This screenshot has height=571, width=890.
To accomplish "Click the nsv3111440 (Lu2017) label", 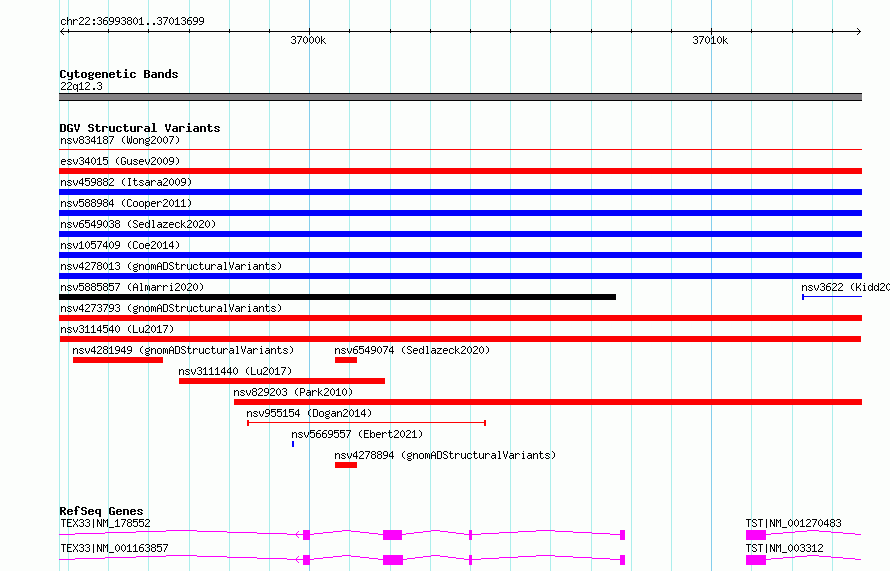I will pos(235,371).
